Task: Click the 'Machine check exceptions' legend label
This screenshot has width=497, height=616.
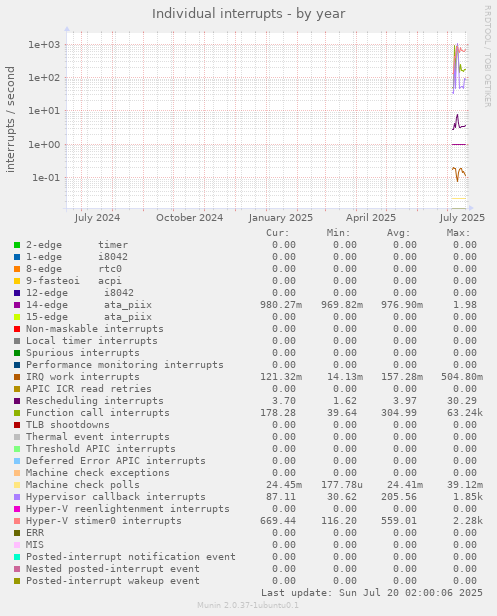Action: point(98,473)
